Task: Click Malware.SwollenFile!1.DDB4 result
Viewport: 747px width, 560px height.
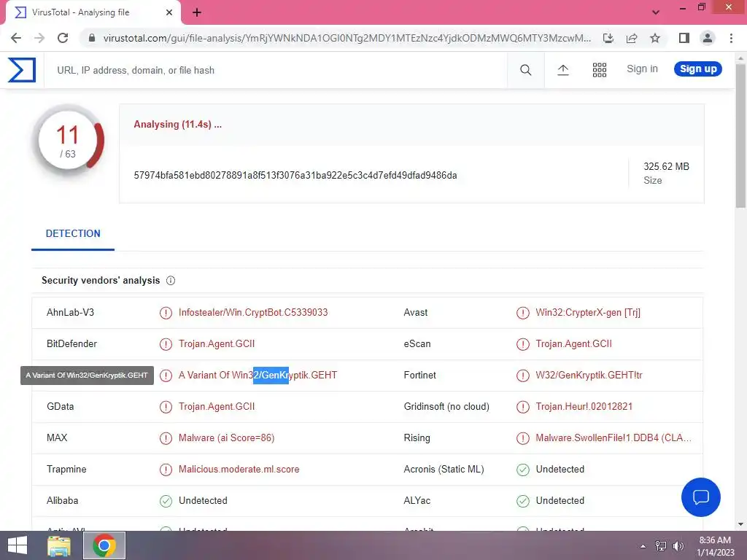Action: (614, 438)
